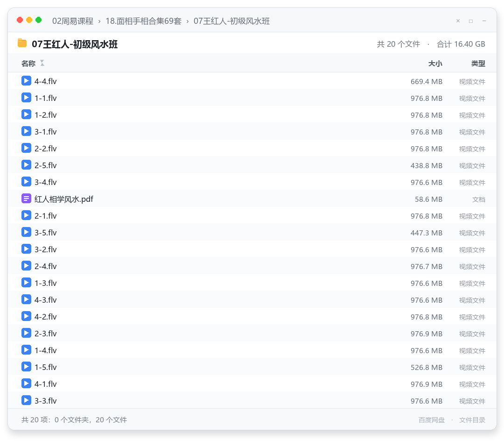Click the video icon next to 1-3.flv

[x=26, y=283]
